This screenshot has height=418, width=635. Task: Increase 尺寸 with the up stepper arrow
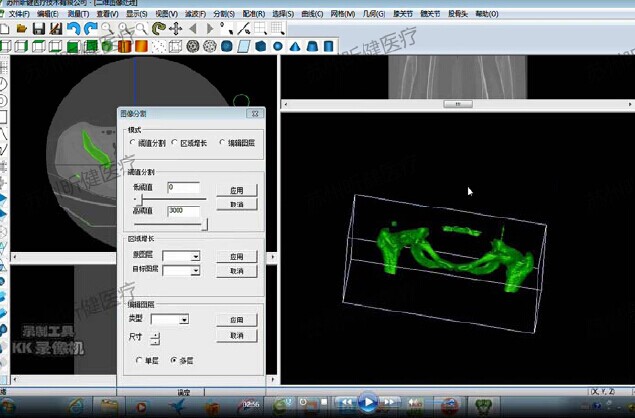(x=155, y=335)
